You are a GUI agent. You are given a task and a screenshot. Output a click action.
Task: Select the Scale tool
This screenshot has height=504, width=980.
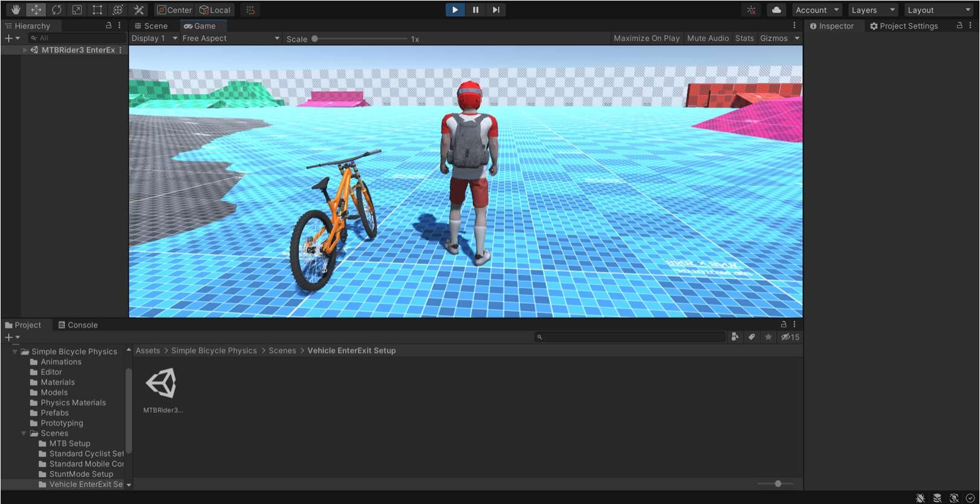point(77,10)
